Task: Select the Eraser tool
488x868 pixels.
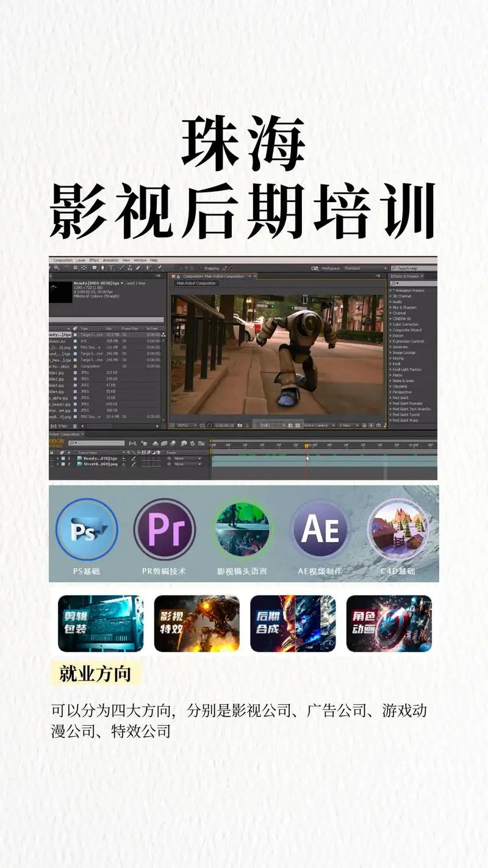Action: [138, 267]
